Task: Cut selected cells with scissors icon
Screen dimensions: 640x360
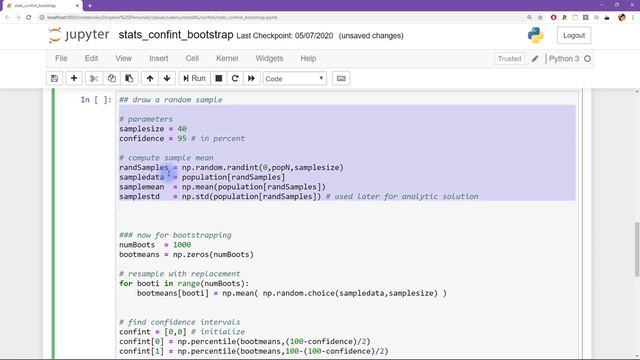Action: pos(94,78)
